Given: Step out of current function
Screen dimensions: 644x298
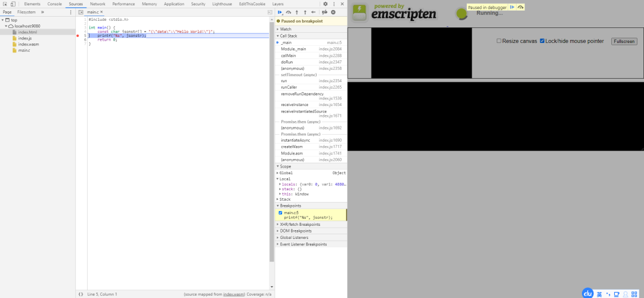Looking at the screenshot, I should click(x=305, y=13).
